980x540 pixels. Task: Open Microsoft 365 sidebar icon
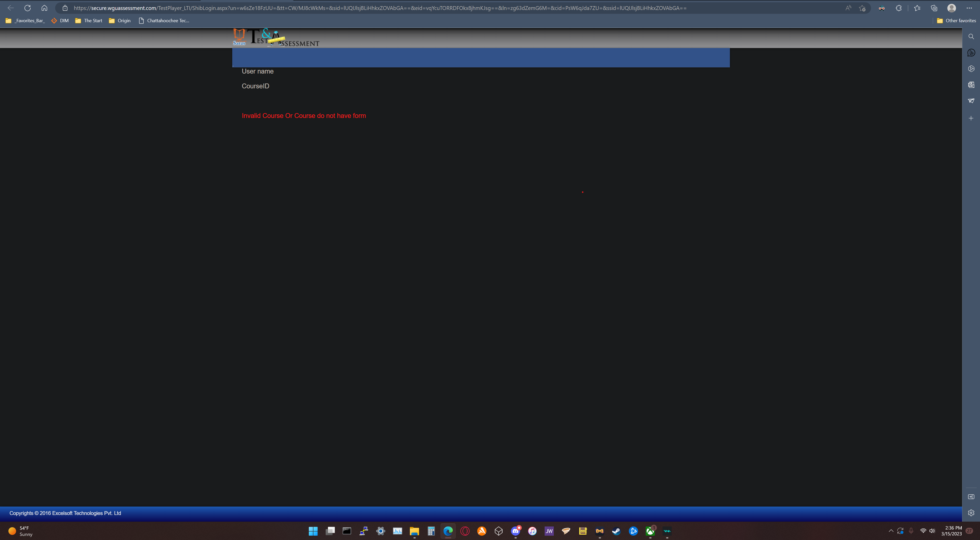tap(971, 68)
